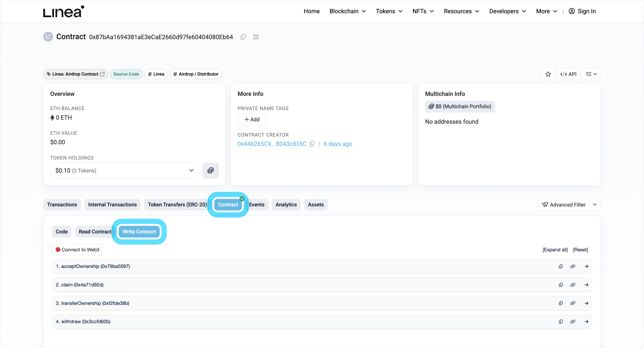Open the Advanced Filter button
This screenshot has height=348, width=644.
coord(563,205)
